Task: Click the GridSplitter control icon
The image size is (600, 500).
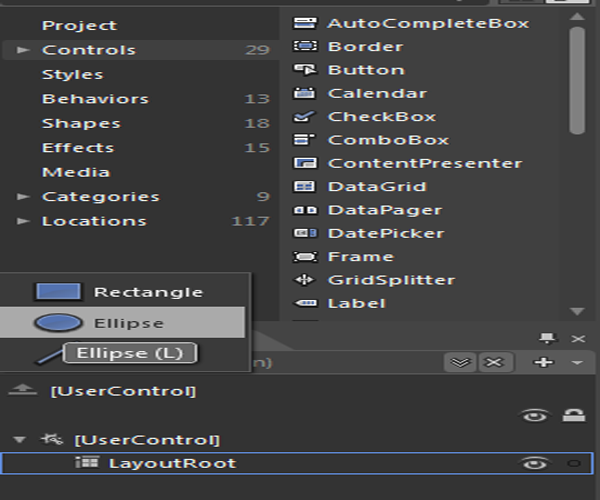Action: point(305,280)
